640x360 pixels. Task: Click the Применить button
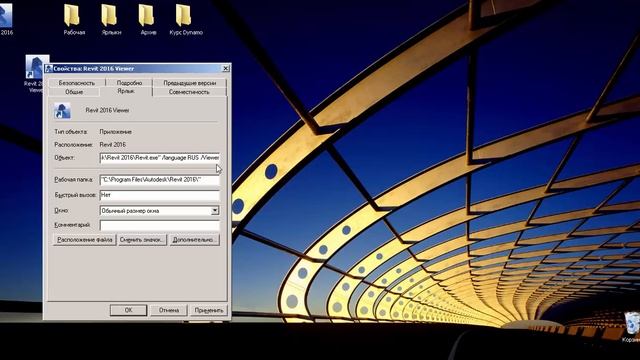(x=209, y=310)
